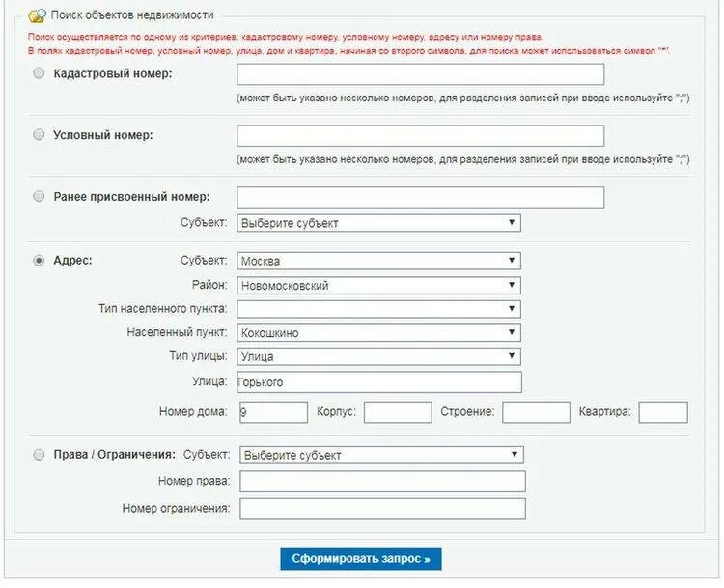Open the Субъект dropdown showing Москва
Viewport: 724px width, 588px height.
pos(378,261)
